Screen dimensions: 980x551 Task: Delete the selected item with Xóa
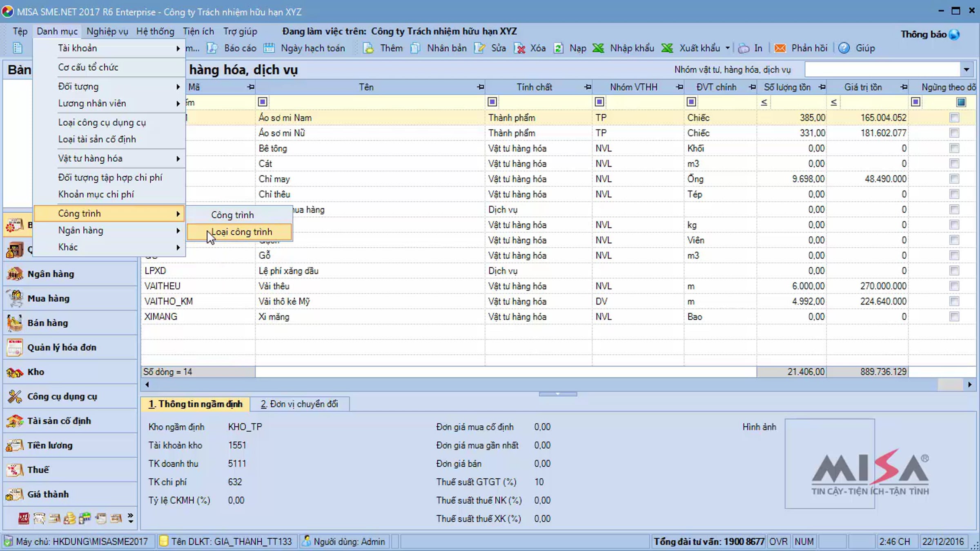coord(530,48)
